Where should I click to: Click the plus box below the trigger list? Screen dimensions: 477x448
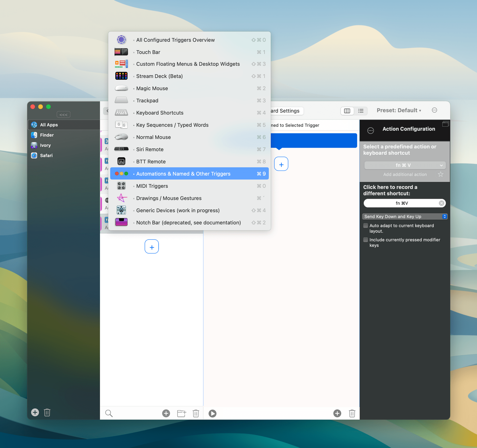tap(152, 246)
